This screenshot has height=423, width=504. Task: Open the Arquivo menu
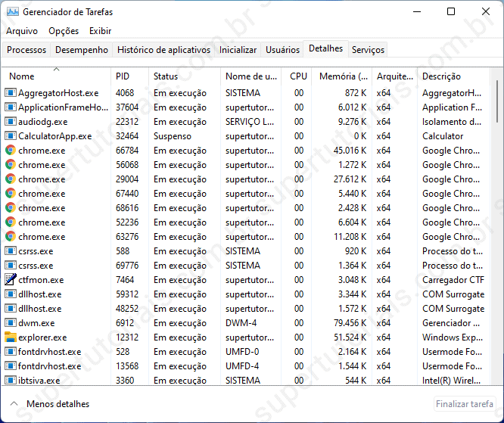tap(22, 31)
